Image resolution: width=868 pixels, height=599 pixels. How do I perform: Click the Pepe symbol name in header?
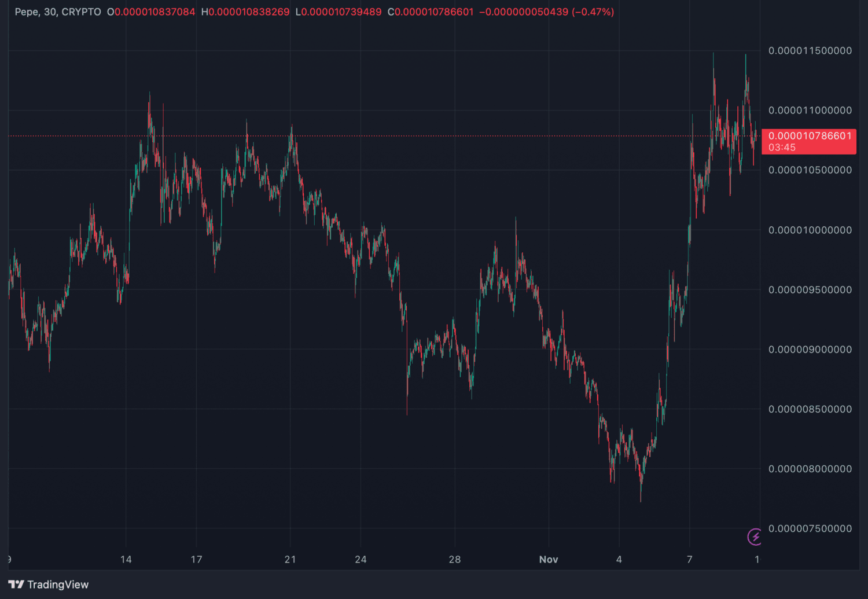[x=27, y=12]
